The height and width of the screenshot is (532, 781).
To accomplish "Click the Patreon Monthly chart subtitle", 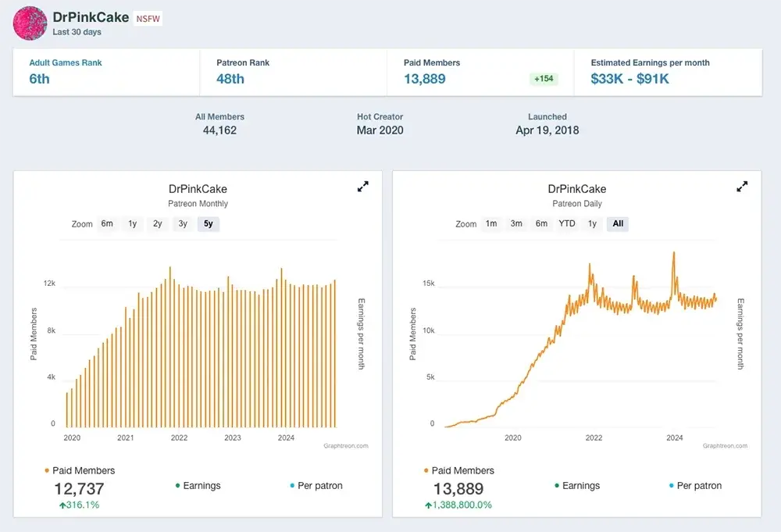I will 198,204.
